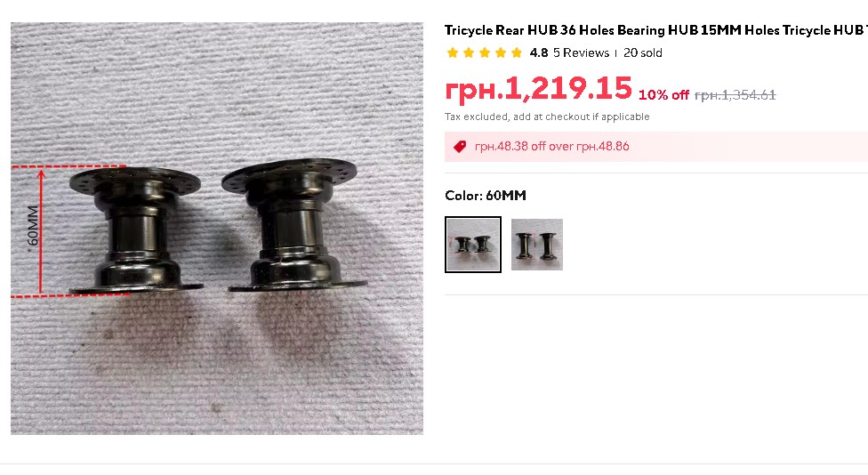Click the Color: 60MM label
Screen dimensions: 868x475
click(486, 196)
